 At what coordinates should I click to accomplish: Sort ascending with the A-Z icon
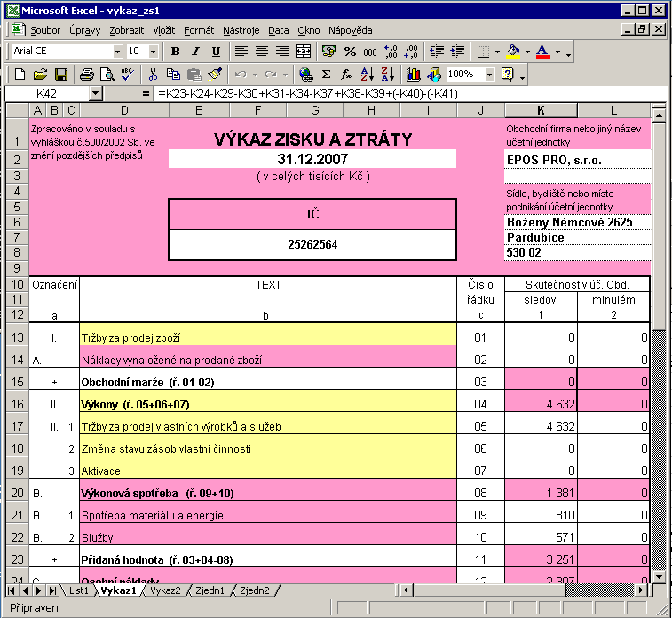(368, 75)
